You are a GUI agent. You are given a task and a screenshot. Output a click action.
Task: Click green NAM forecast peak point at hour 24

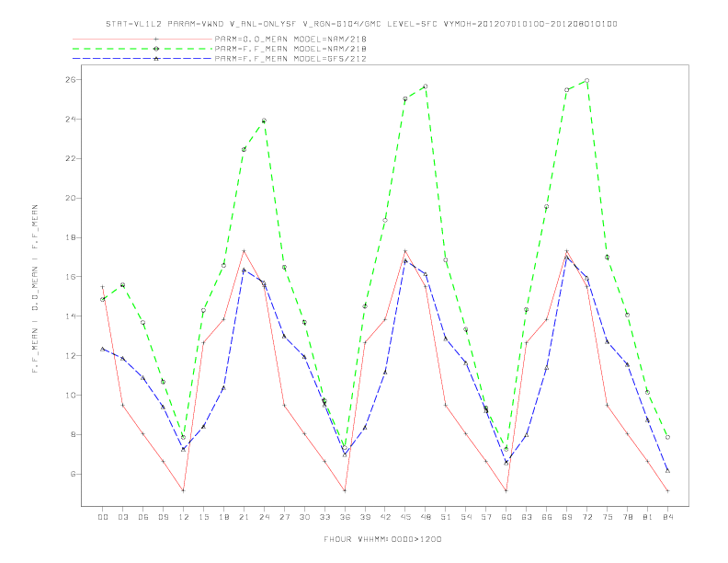pos(264,121)
